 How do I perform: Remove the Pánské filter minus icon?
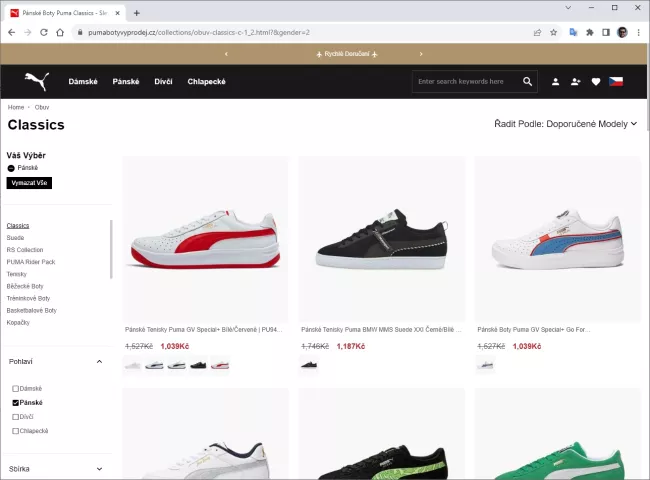click(11, 168)
